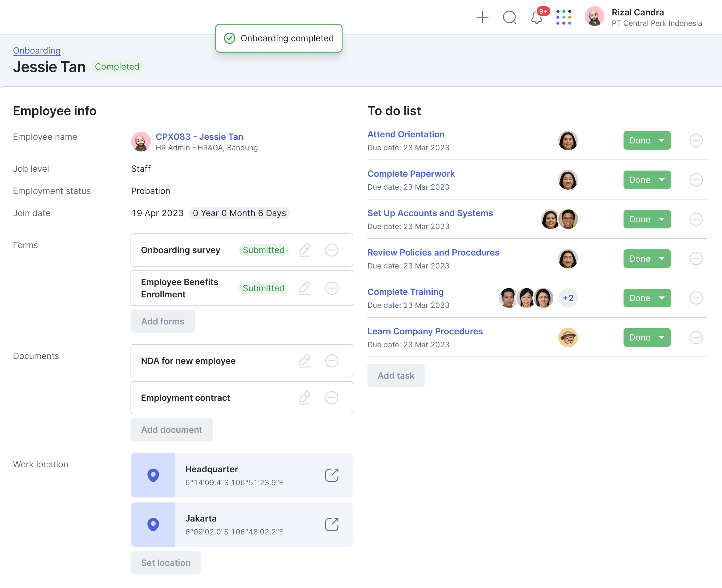This screenshot has width=722, height=588.
Task: Open Rizal Candra profile avatar
Action: [x=594, y=17]
